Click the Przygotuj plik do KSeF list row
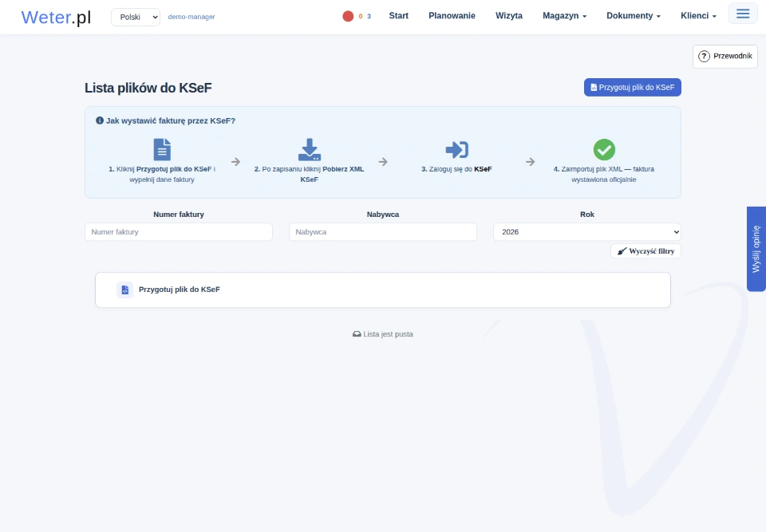This screenshot has width=766, height=532. pos(382,290)
